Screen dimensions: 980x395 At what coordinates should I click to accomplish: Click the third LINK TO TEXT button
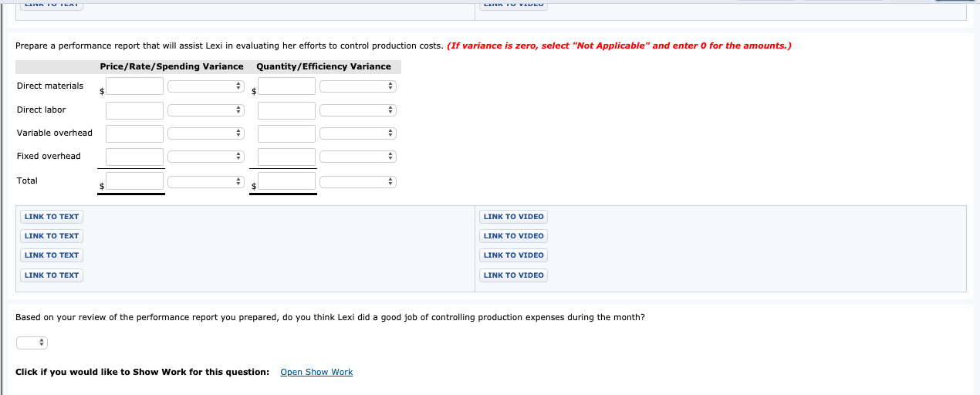52,255
